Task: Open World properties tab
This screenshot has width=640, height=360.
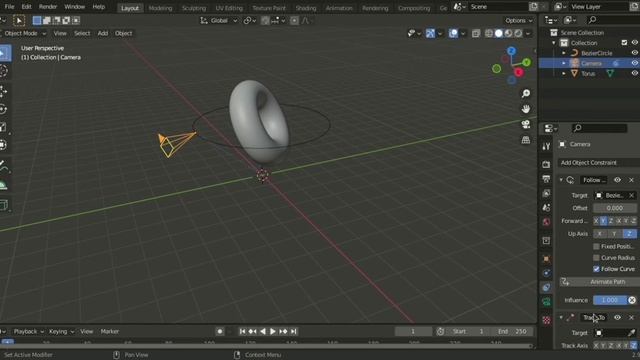Action: [546, 222]
